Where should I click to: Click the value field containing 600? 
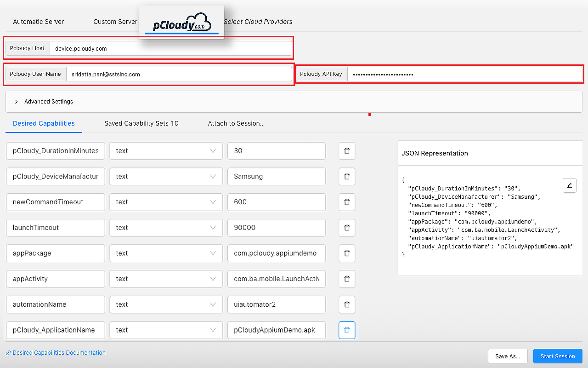277,202
